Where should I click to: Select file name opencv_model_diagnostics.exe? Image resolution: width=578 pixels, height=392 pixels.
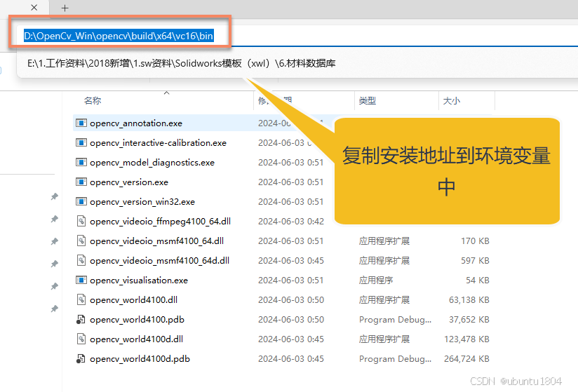(152, 163)
